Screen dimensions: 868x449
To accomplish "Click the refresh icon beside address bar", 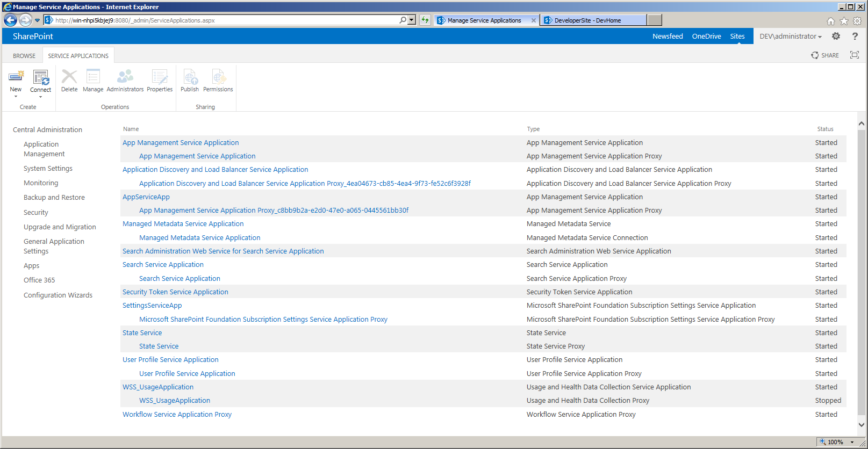I will tap(425, 20).
